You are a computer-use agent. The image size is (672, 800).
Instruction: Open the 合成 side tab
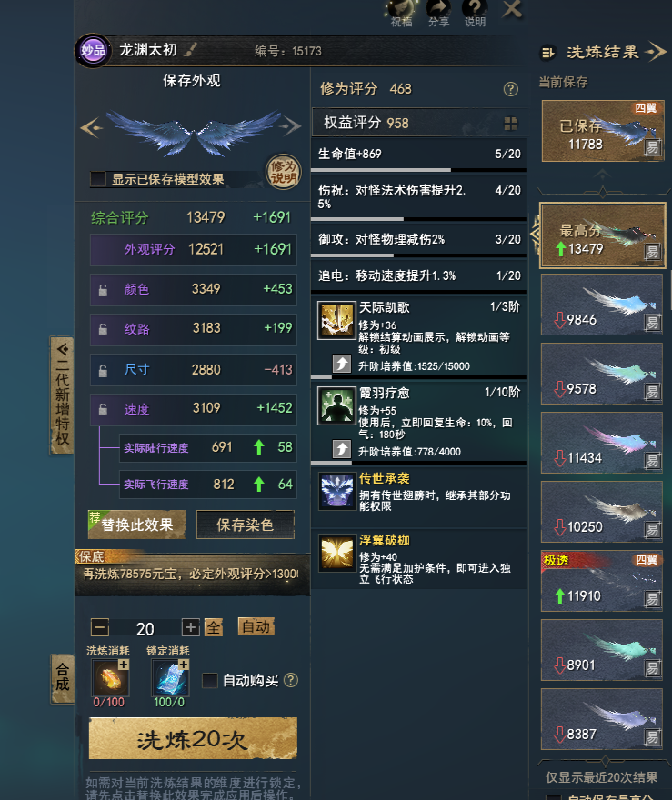pos(62,678)
